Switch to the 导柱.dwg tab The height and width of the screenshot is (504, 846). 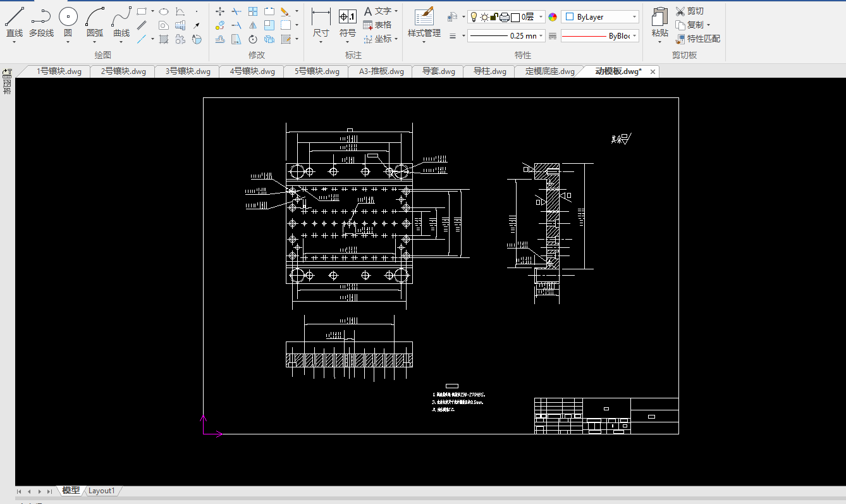(489, 71)
